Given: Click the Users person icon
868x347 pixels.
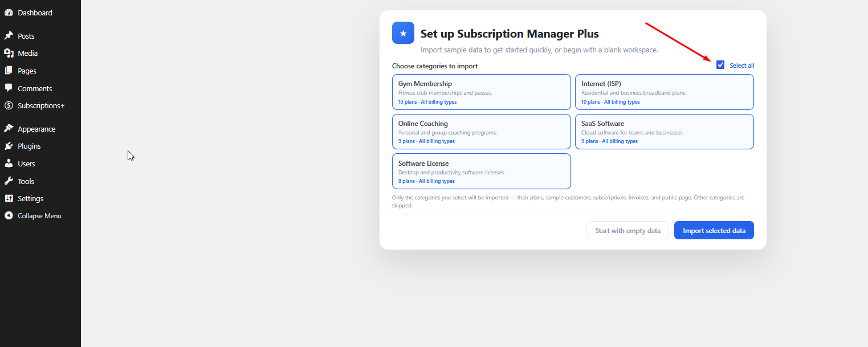Looking at the screenshot, I should pyautogui.click(x=9, y=164).
